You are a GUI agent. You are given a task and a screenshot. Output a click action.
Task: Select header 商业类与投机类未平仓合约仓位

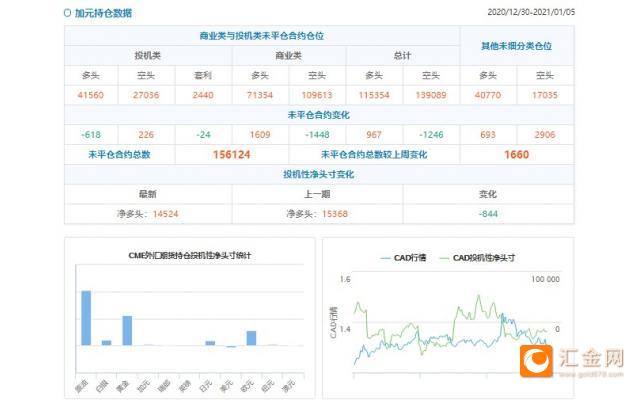[262, 36]
